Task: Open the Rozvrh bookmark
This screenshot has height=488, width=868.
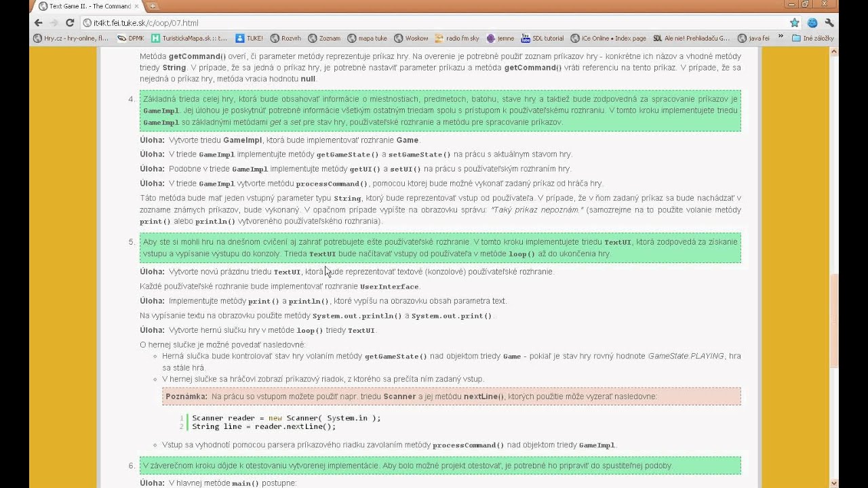Action: point(285,39)
